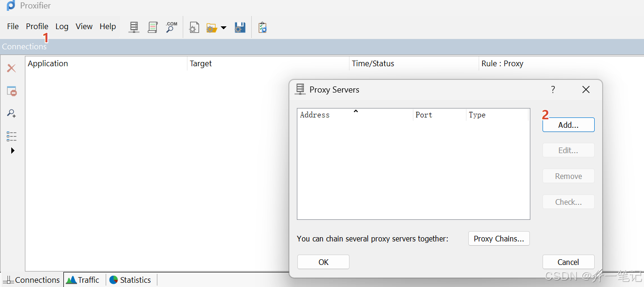Switch to the Statistics tab
This screenshot has width=644, height=287.
pos(131,280)
